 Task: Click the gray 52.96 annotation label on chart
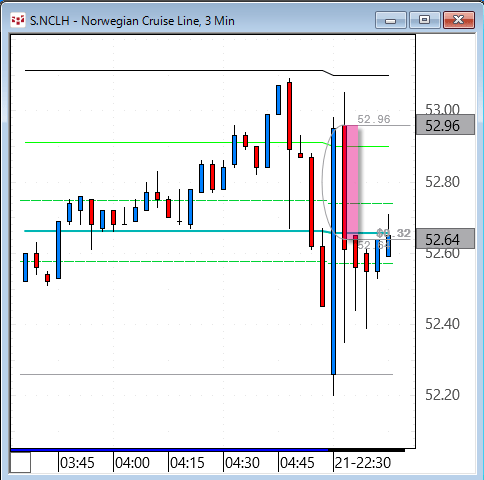point(373,119)
